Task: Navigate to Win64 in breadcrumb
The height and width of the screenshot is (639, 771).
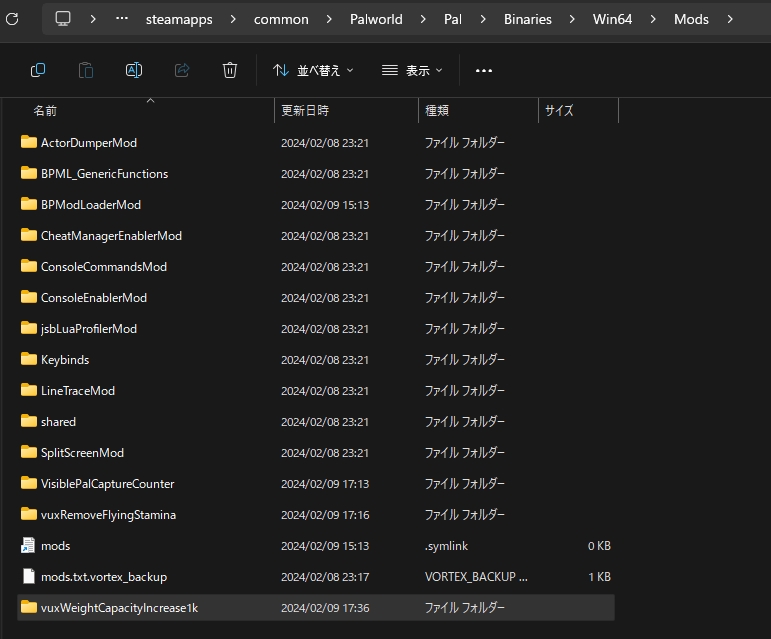Action: point(612,19)
